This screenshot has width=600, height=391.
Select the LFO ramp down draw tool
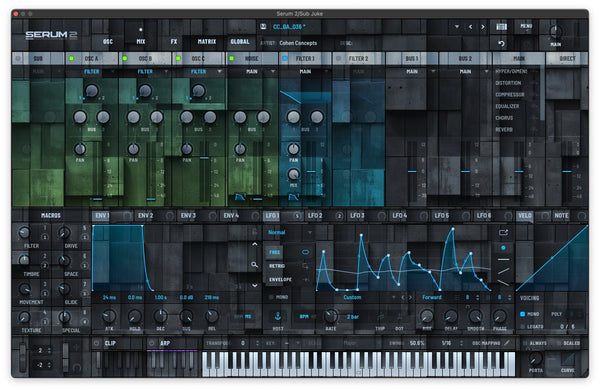503,283
